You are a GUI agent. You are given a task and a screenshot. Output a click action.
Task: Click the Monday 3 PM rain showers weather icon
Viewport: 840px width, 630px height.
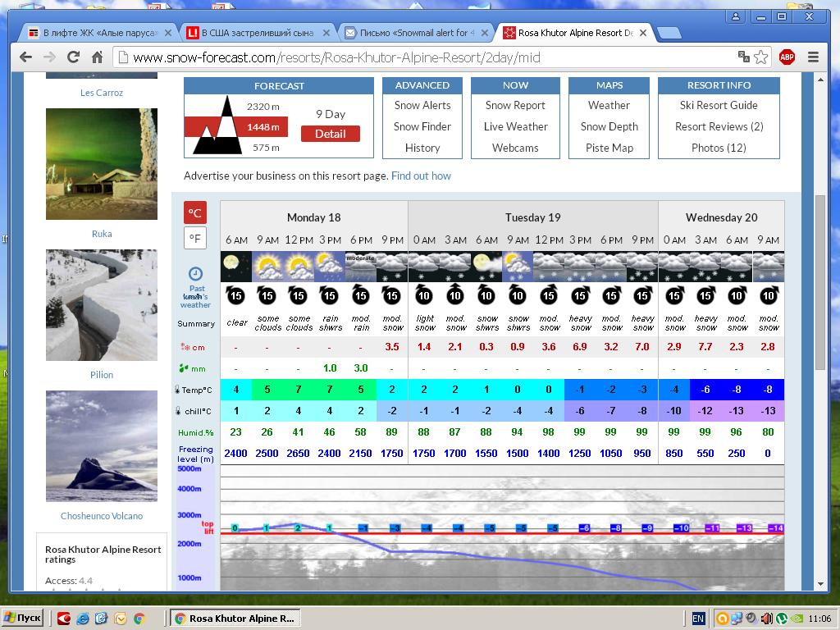[330, 267]
